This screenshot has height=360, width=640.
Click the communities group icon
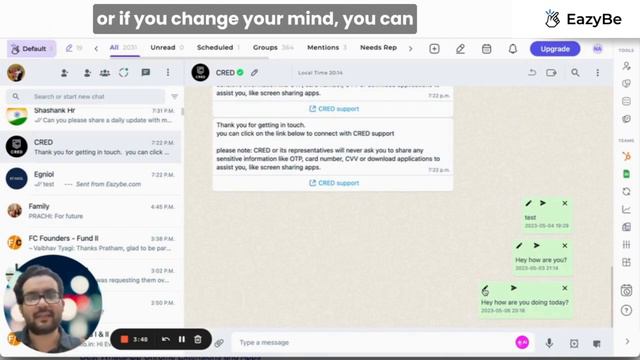click(x=105, y=73)
